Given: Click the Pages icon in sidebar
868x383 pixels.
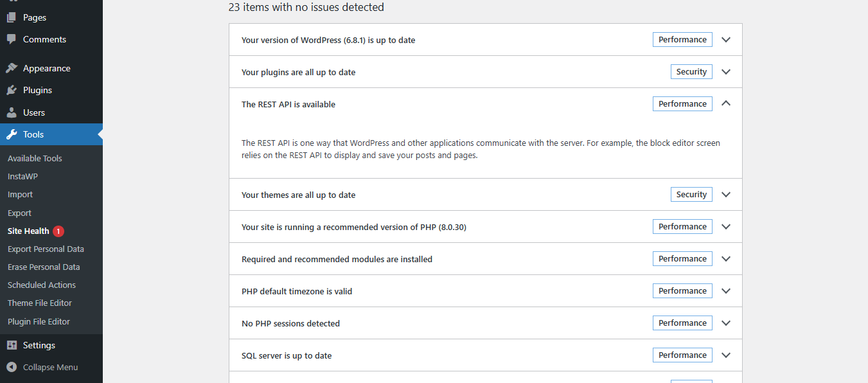Looking at the screenshot, I should click(x=12, y=17).
